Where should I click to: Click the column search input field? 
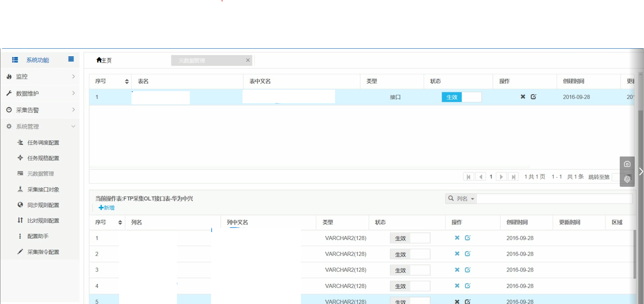554,198
